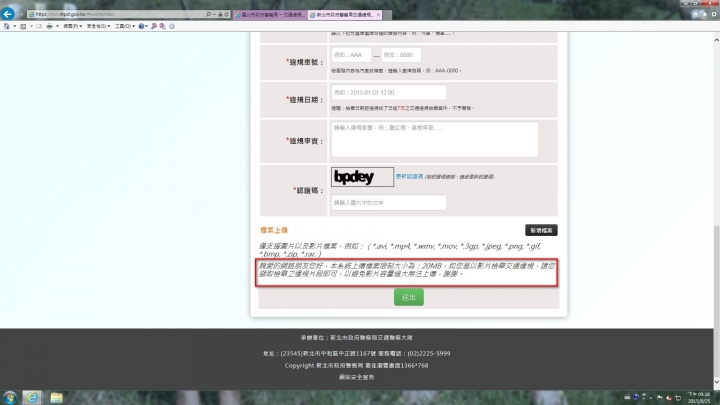Open File Explorer from the taskbar
720x405 pixels.
pyautogui.click(x=56, y=397)
